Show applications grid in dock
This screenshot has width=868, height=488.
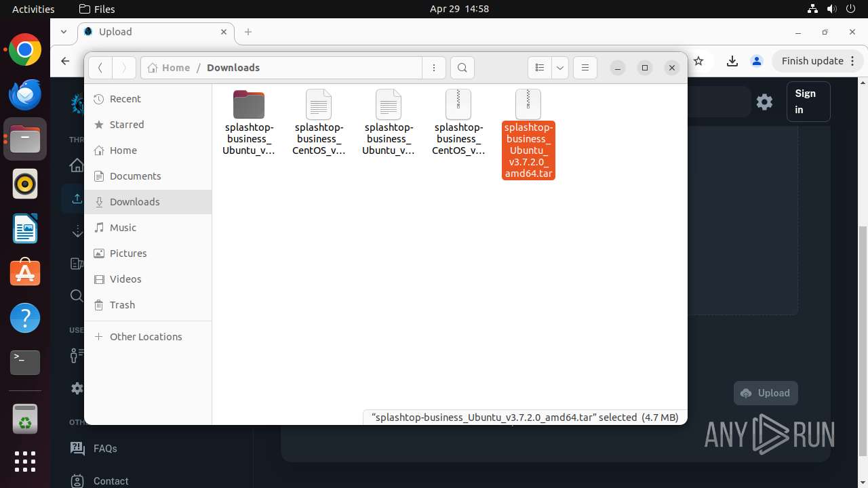pos(25,462)
